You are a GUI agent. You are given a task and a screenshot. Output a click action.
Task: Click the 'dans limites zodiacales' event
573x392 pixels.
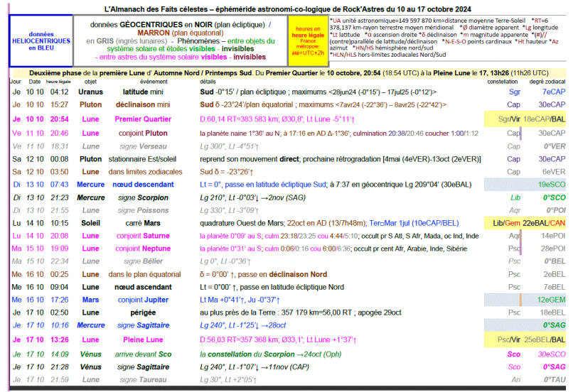(x=145, y=172)
